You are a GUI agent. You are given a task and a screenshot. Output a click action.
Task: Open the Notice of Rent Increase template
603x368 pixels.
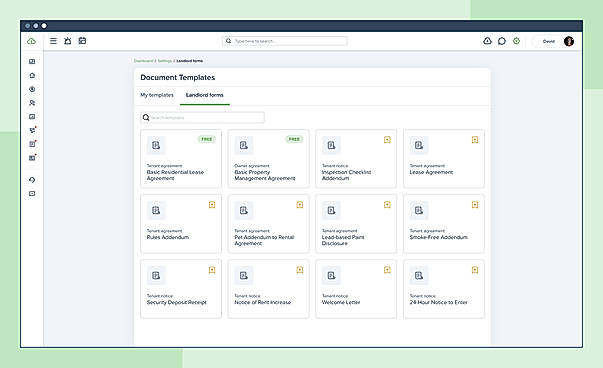point(268,289)
